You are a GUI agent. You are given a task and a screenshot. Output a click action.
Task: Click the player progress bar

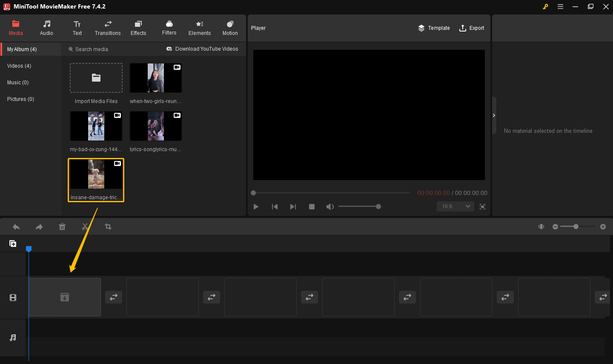pyautogui.click(x=332, y=193)
